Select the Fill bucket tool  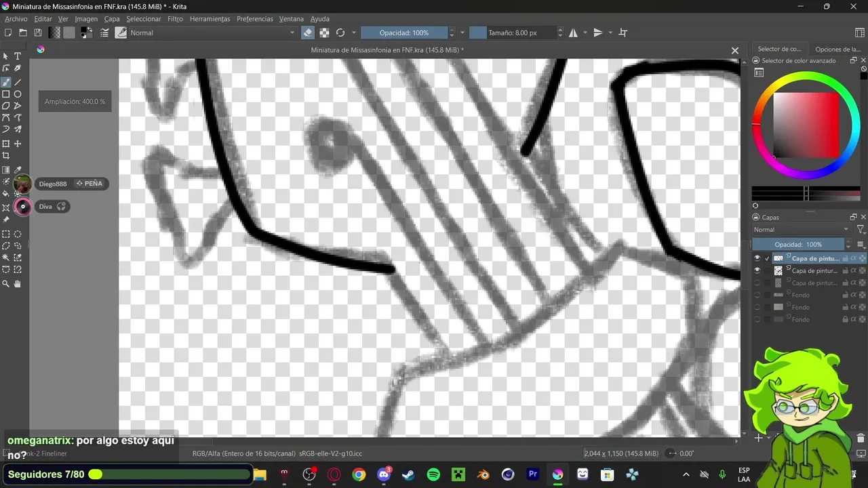point(6,194)
